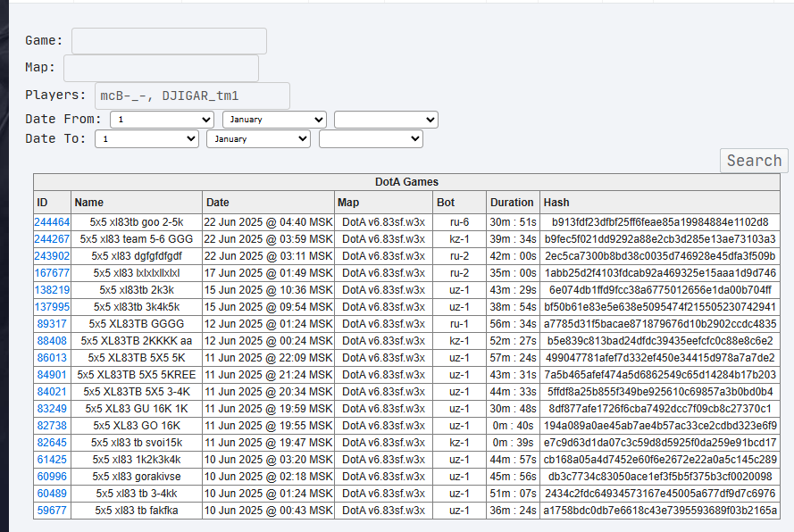Image resolution: width=794 pixels, height=532 pixels.
Task: Click duration '0m : 40s' cell
Action: [513, 426]
